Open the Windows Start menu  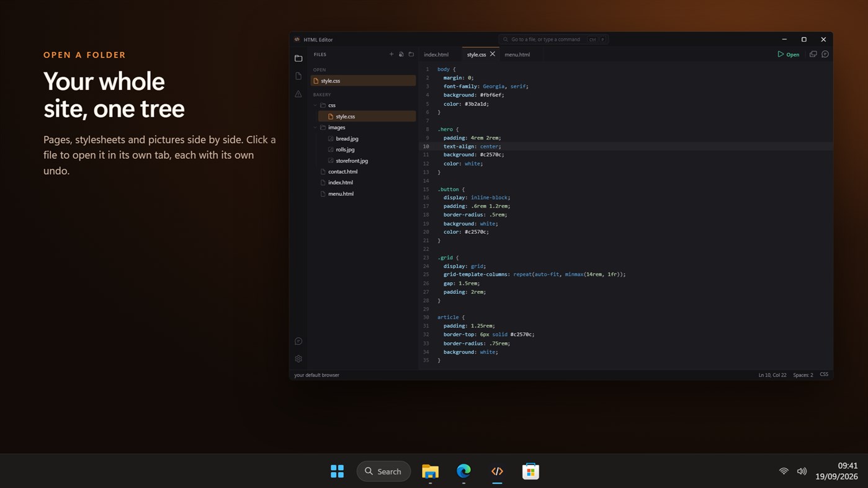point(337,471)
